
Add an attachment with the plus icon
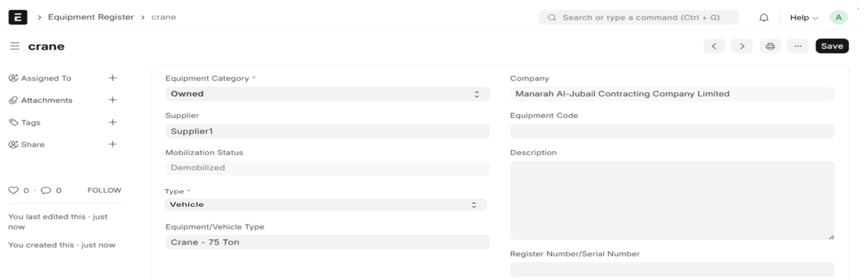(x=113, y=100)
